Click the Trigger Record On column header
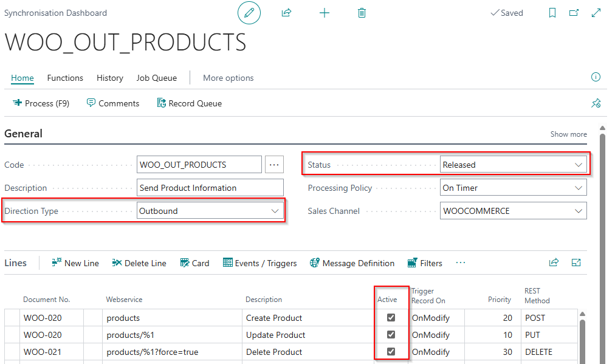This screenshot has height=364, width=615. (428, 296)
